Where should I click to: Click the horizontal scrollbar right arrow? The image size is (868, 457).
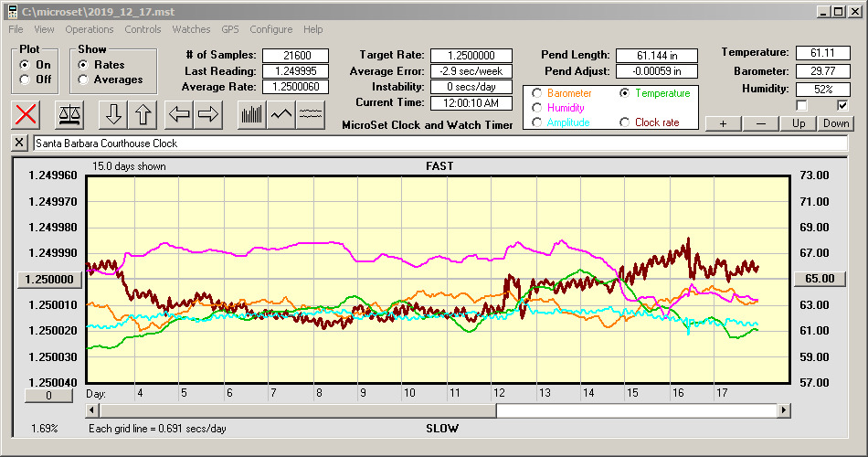[x=784, y=410]
